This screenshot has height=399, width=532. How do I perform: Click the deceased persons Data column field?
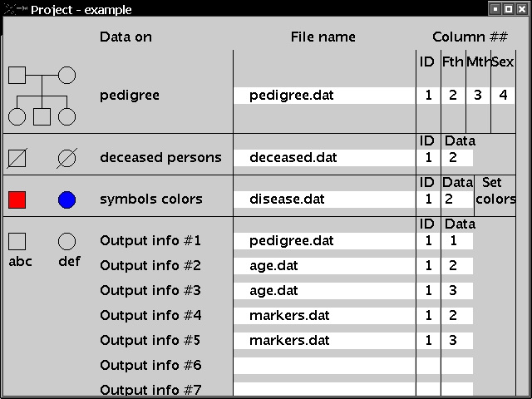[x=457, y=158]
